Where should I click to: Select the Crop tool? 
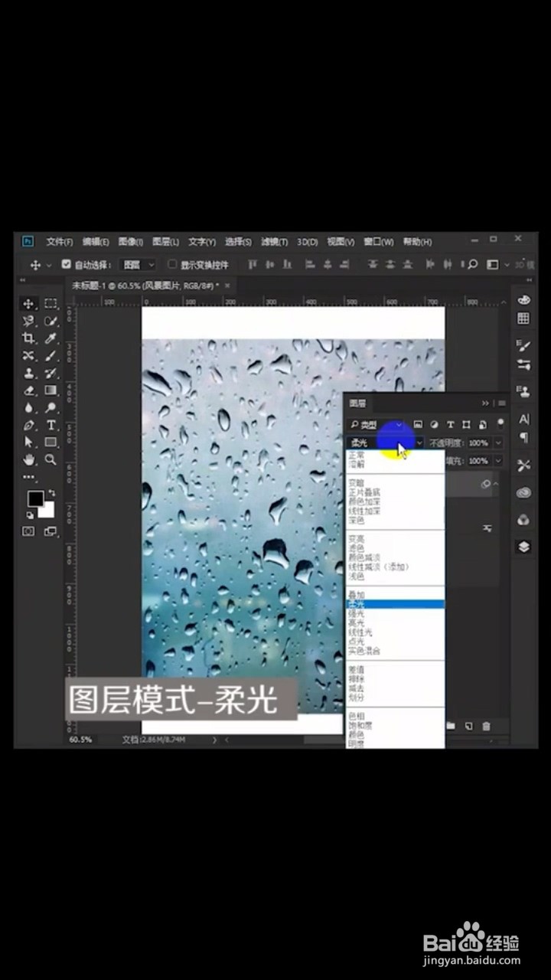pos(29,338)
